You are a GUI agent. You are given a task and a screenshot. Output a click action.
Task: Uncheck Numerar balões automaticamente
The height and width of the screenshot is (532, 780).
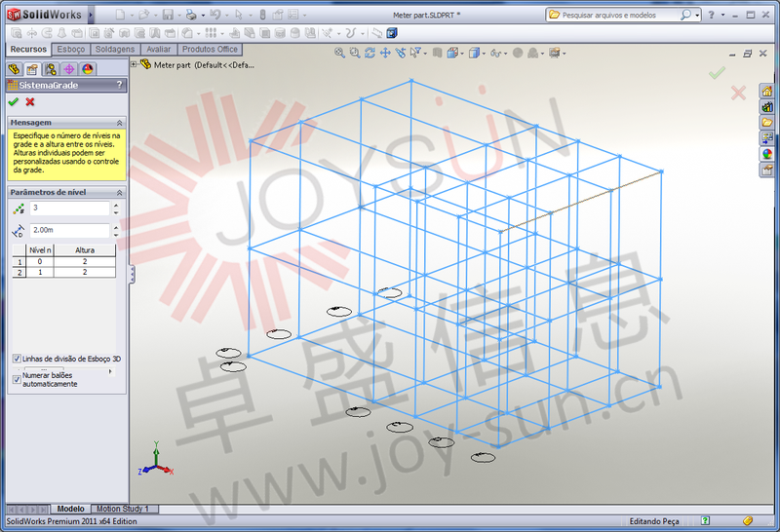click(17, 379)
